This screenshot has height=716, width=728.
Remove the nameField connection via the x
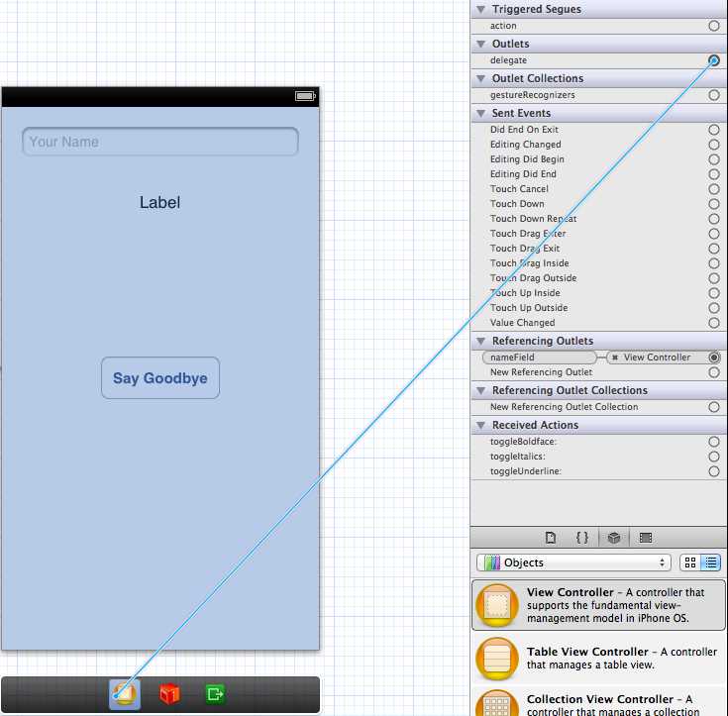pyautogui.click(x=615, y=358)
